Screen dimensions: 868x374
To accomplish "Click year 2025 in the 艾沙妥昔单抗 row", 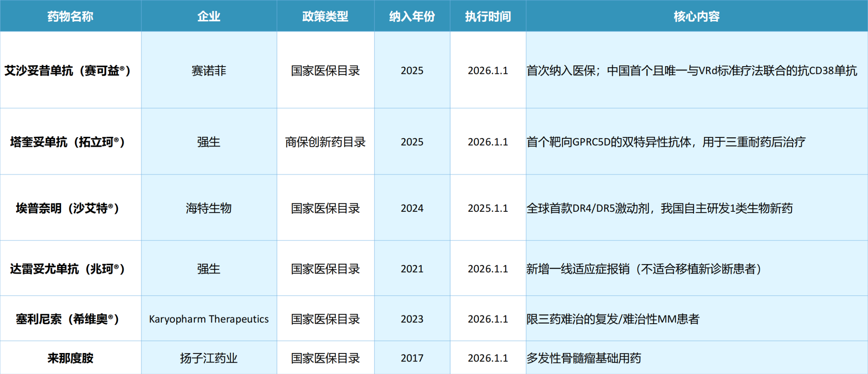I will [412, 70].
